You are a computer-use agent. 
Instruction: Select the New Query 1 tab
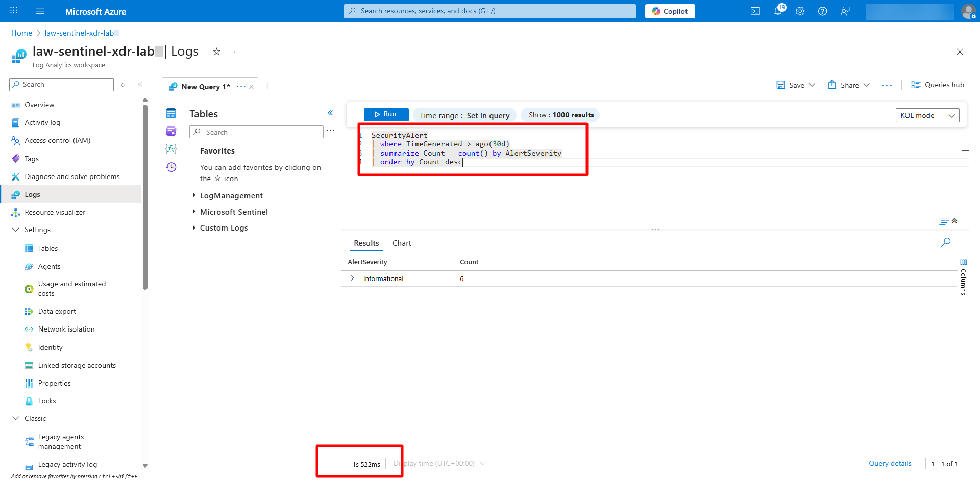(x=206, y=87)
